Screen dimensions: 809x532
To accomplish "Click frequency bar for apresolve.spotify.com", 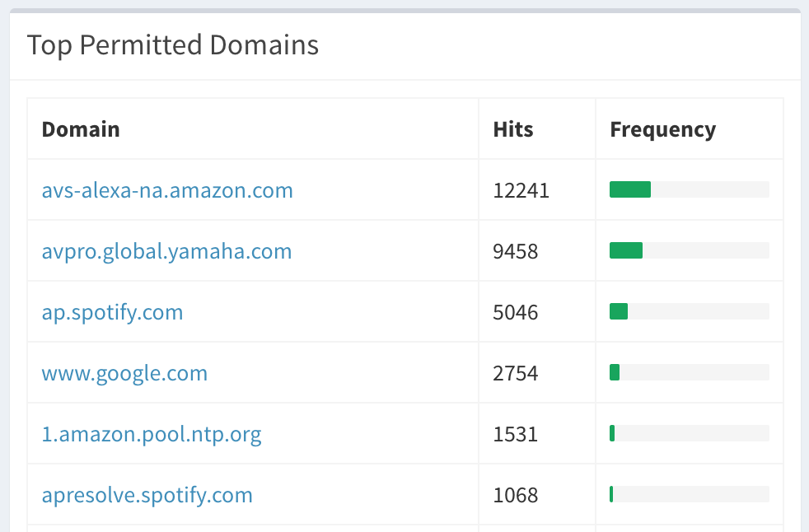I will click(690, 494).
